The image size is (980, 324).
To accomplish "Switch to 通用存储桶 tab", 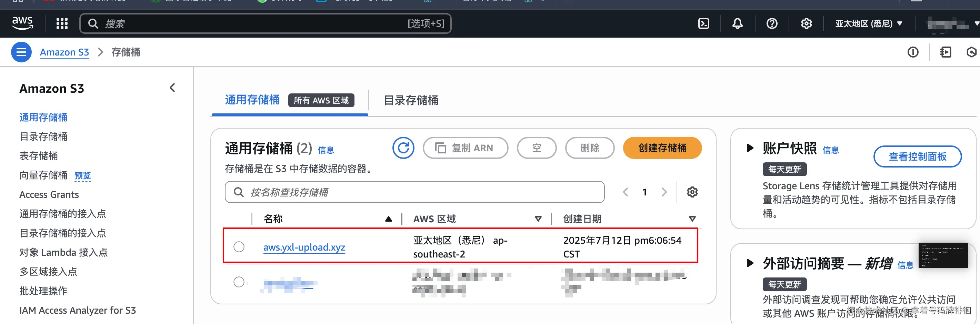I will [252, 100].
